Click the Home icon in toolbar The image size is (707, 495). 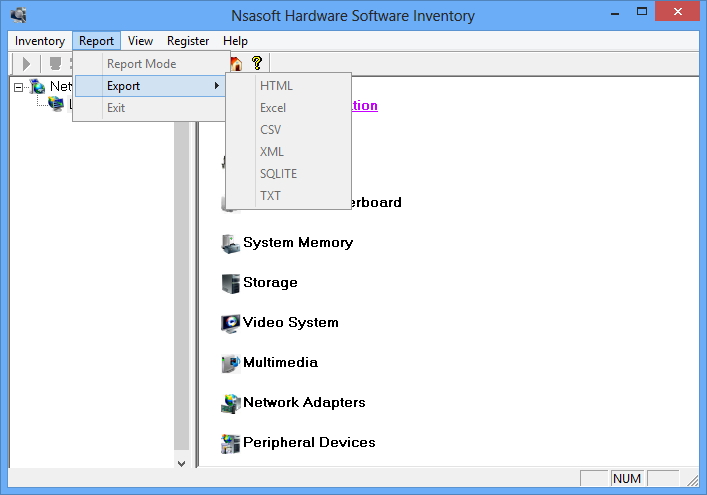(x=236, y=64)
